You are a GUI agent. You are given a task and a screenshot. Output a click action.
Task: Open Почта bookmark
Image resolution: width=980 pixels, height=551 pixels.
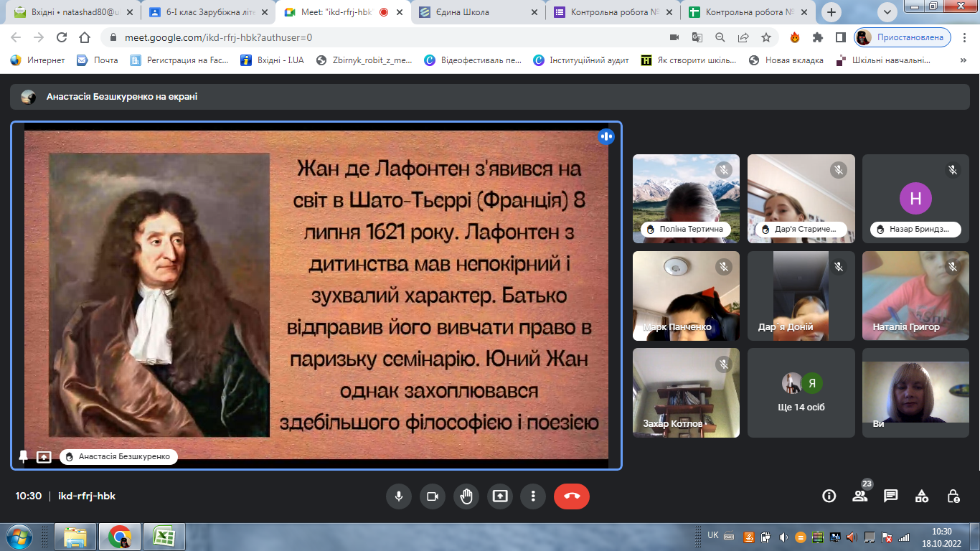[x=98, y=60]
